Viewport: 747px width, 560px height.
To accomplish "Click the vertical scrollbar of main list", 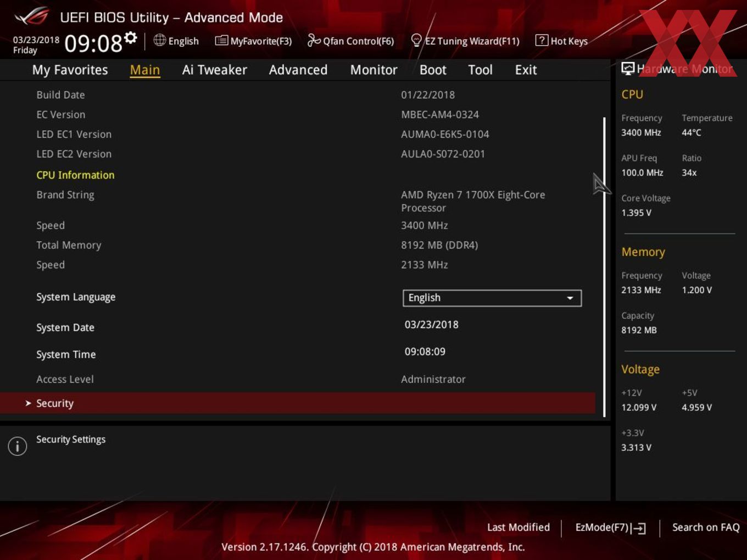I will tap(604, 266).
